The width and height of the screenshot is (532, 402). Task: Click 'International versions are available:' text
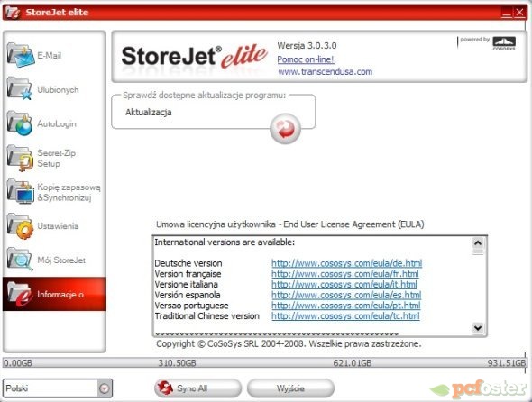225,242
